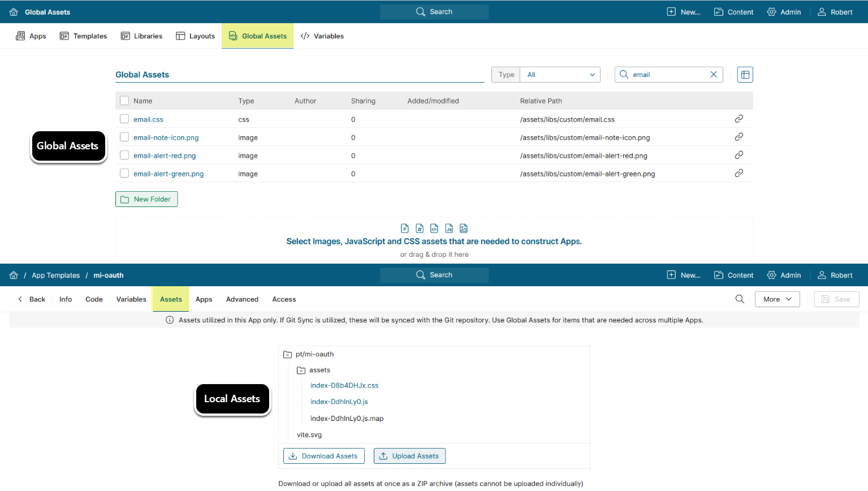
Task: Click the magnifier icon beside More
Action: tap(740, 299)
